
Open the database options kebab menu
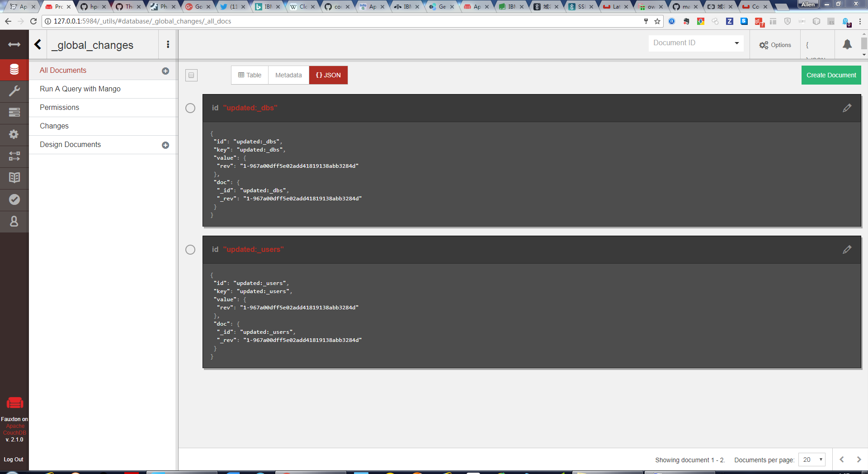coord(168,44)
